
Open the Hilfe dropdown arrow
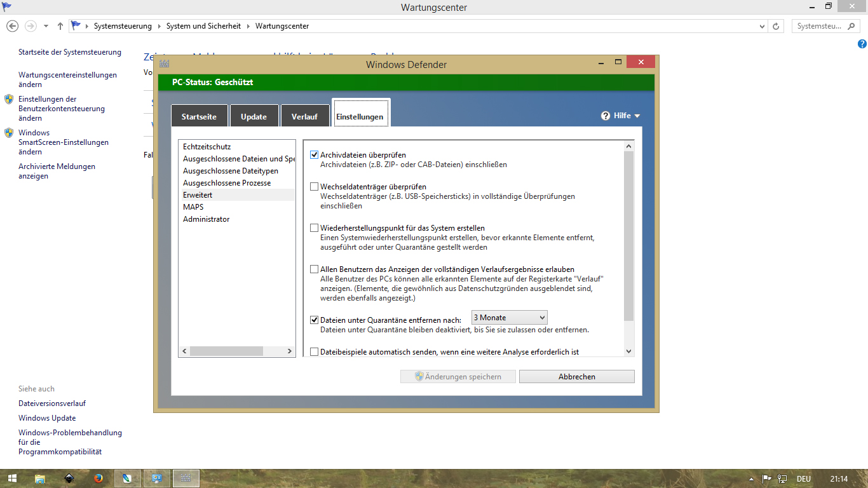(x=637, y=116)
